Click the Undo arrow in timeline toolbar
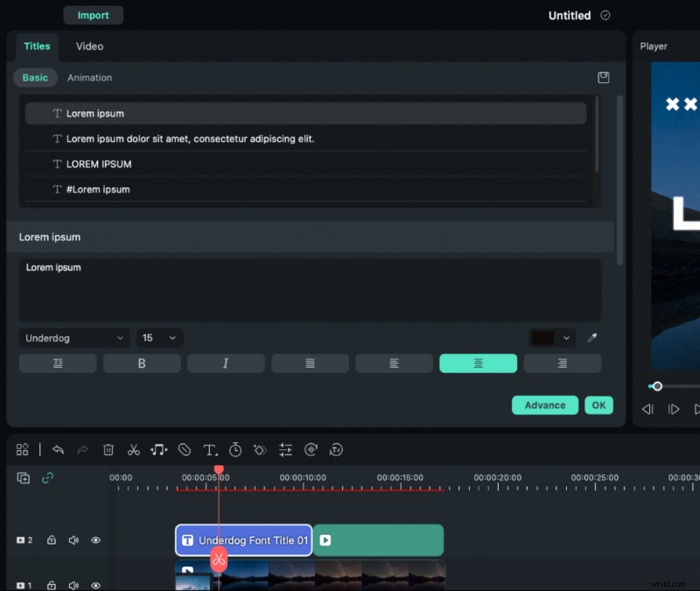Image resolution: width=700 pixels, height=591 pixels. (x=58, y=449)
